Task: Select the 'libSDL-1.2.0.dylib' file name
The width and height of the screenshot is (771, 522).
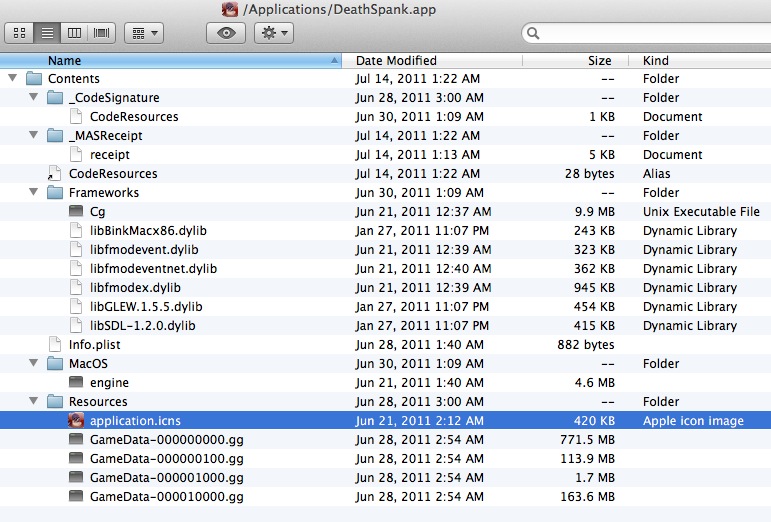Action: tap(143, 326)
